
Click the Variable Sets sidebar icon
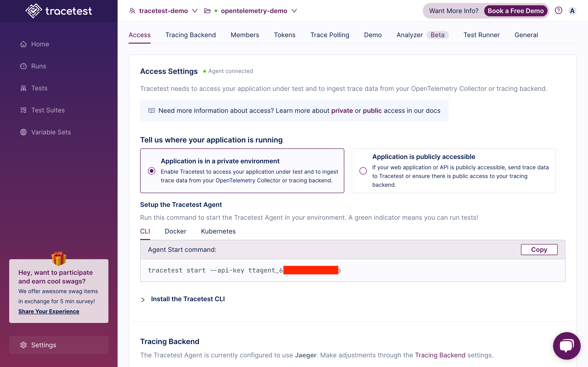24,132
